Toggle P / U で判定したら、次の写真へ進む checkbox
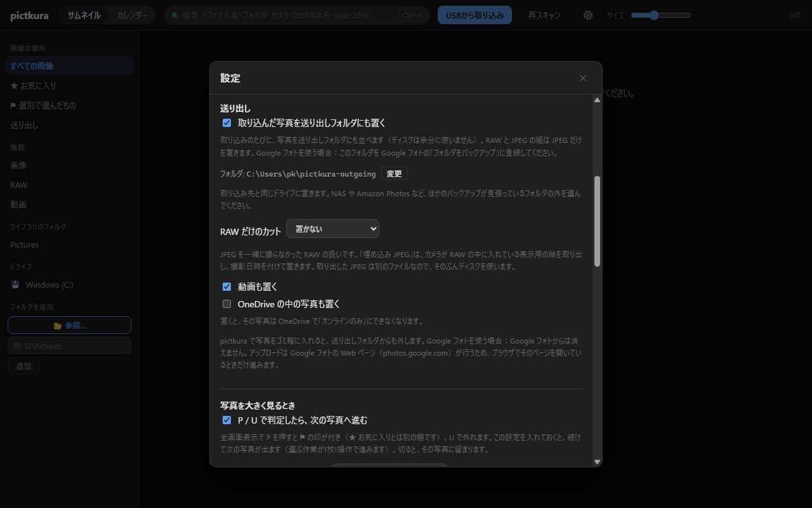Screen dimensions: 812x508 pyautogui.click(x=226, y=420)
